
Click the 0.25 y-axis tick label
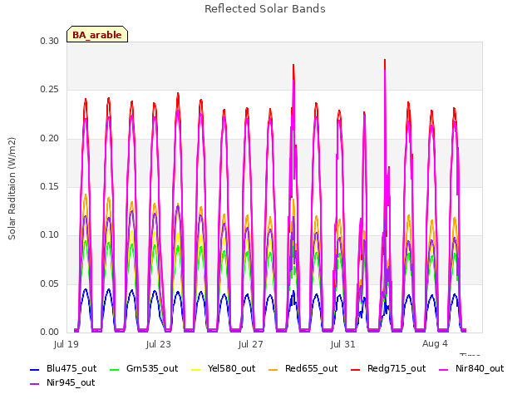[50, 90]
